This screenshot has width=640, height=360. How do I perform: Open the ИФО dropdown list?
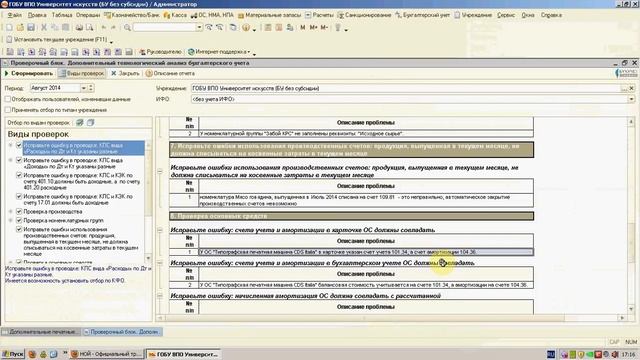pos(631,99)
